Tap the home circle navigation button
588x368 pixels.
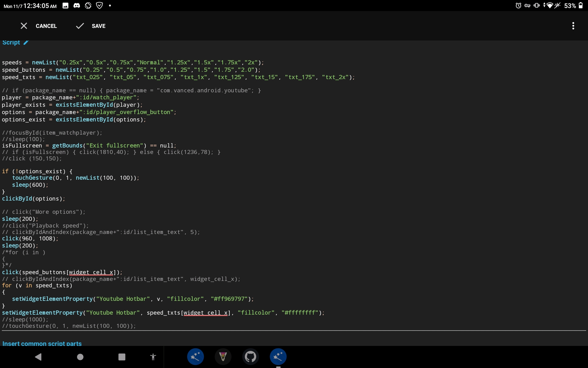point(80,357)
